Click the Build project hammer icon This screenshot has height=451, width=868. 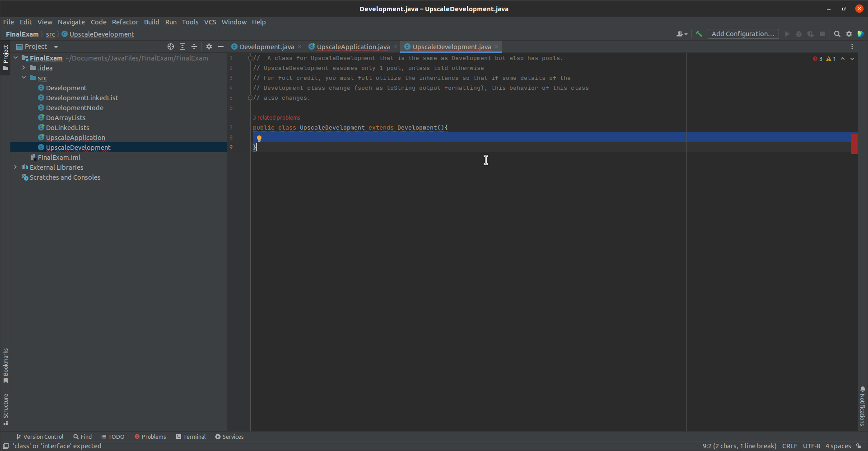[699, 34]
